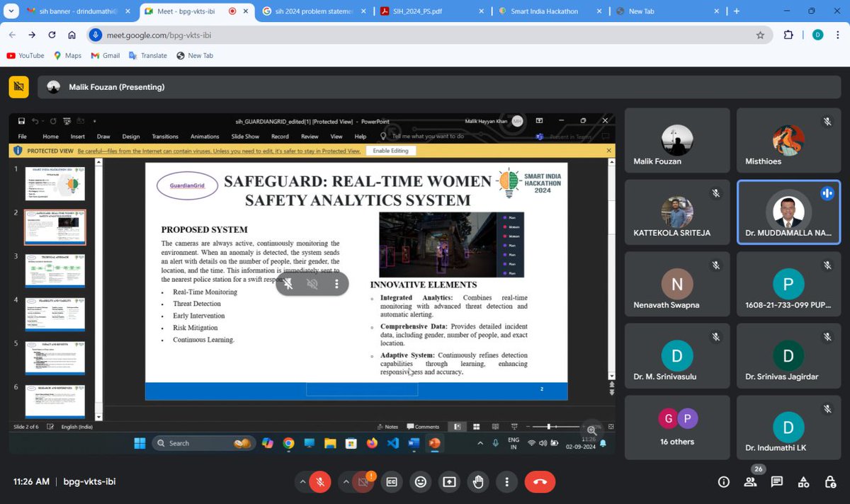Select slide 3 thumbnail in PowerPoint
850x504 pixels.
click(x=55, y=270)
